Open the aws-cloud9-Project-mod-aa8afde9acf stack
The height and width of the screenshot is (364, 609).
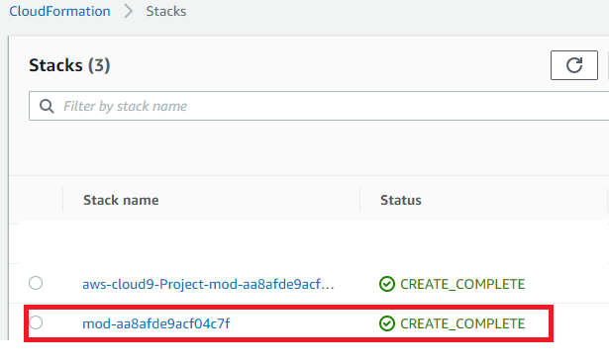point(208,284)
